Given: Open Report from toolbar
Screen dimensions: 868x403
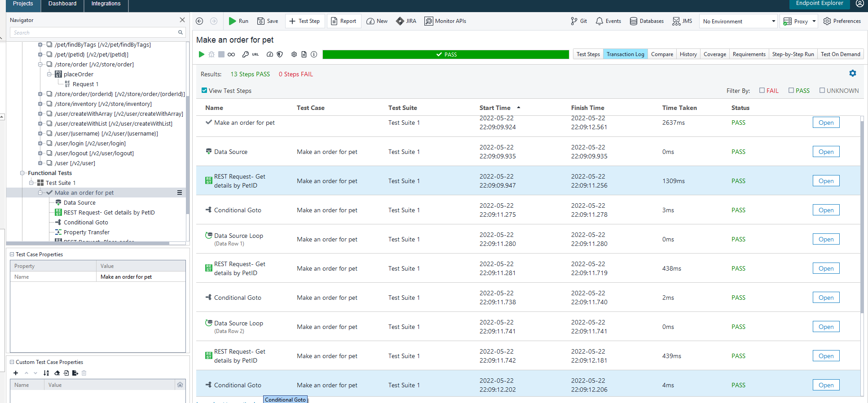Looking at the screenshot, I should click(344, 21).
